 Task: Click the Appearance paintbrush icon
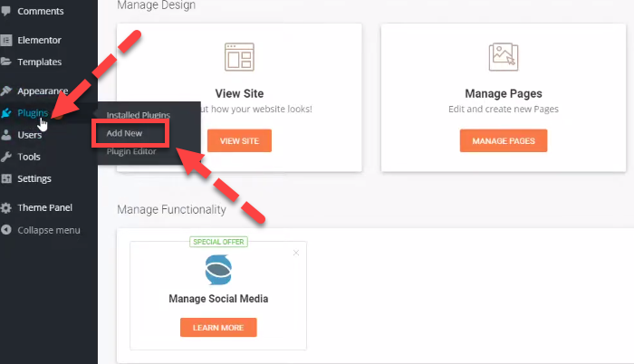click(x=6, y=91)
